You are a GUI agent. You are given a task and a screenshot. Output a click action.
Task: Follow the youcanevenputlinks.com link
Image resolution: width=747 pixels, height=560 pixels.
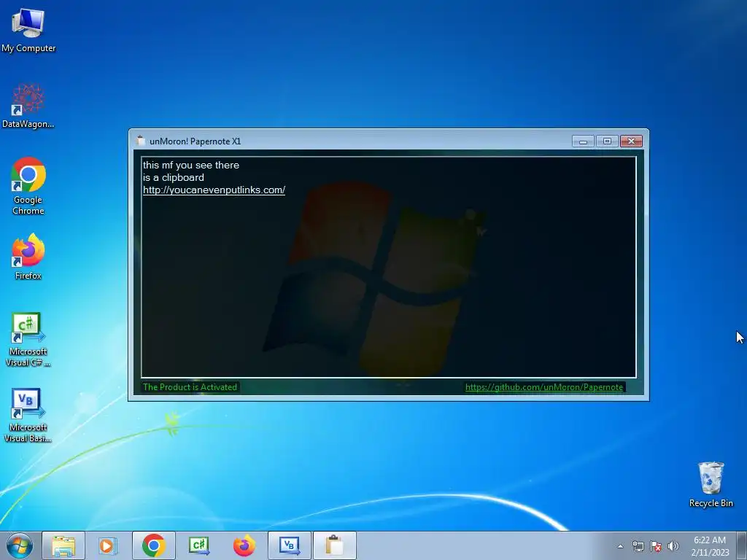[x=214, y=190]
